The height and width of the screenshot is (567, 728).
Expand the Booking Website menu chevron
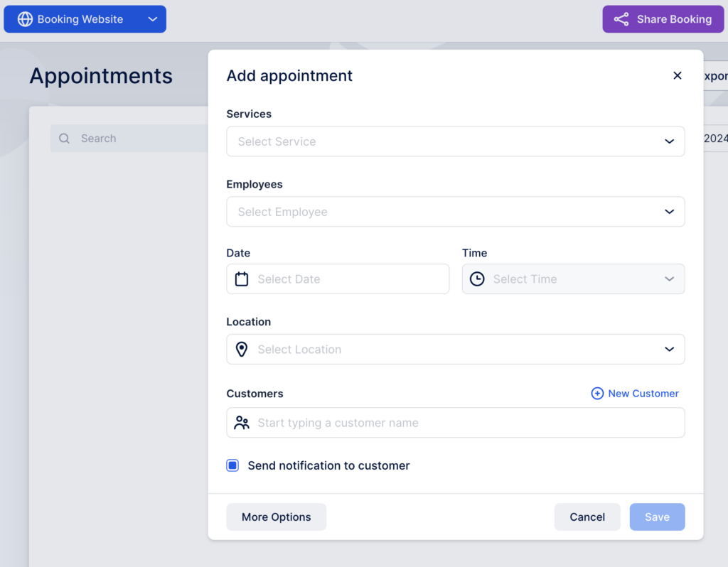click(152, 19)
